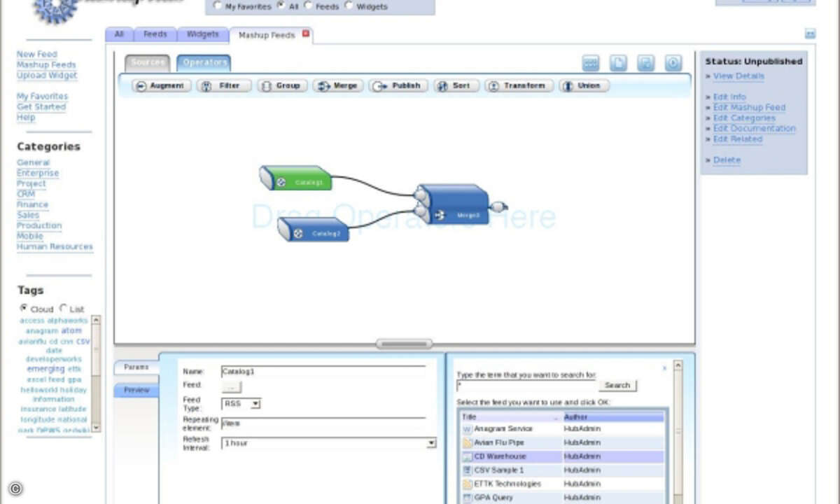Open the Sources tab

coord(148,62)
